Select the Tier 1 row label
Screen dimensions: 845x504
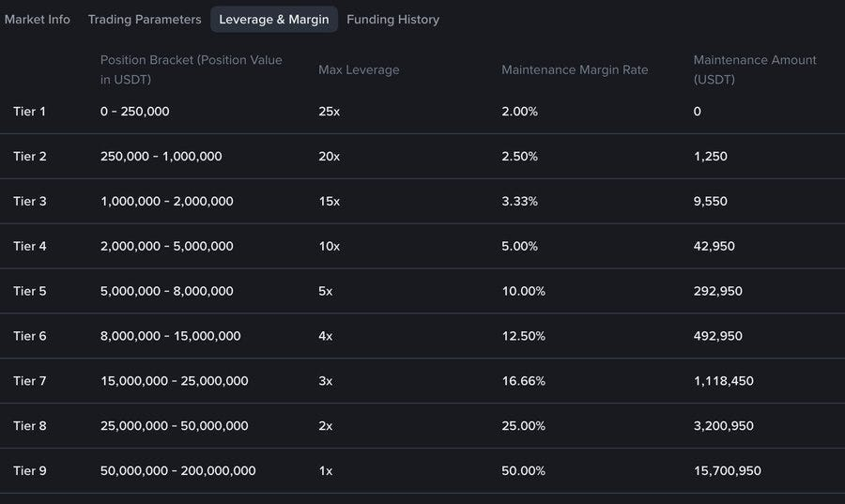pos(30,112)
